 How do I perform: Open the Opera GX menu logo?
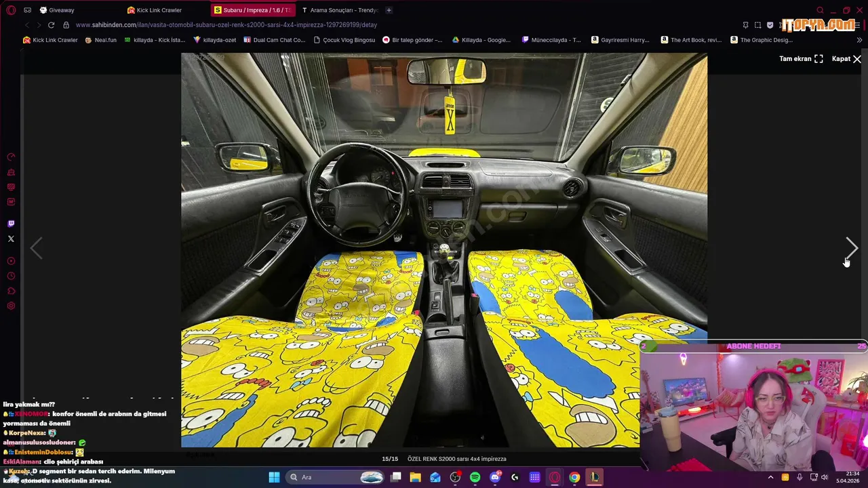click(x=11, y=10)
